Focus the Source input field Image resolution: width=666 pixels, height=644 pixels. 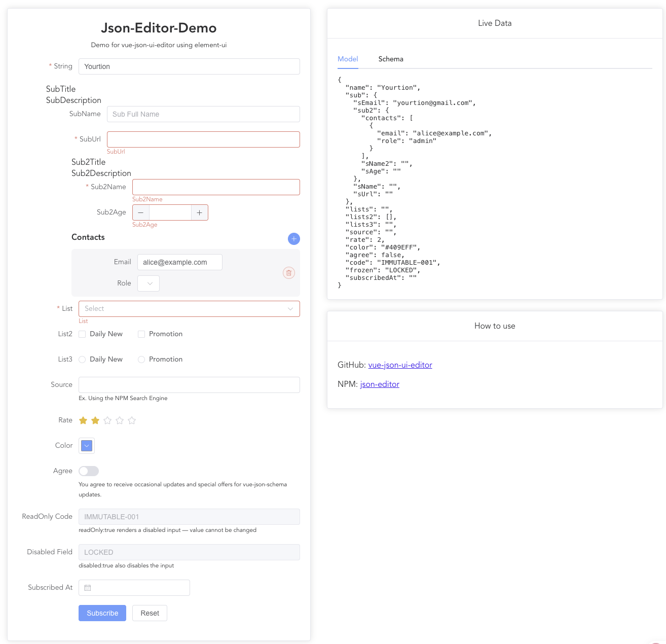(189, 385)
